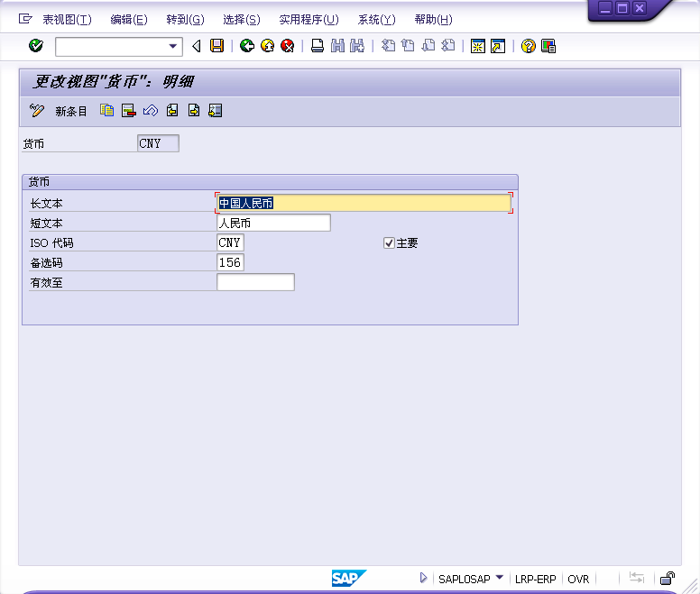
Task: Click the Copy As icon
Action: [106, 110]
